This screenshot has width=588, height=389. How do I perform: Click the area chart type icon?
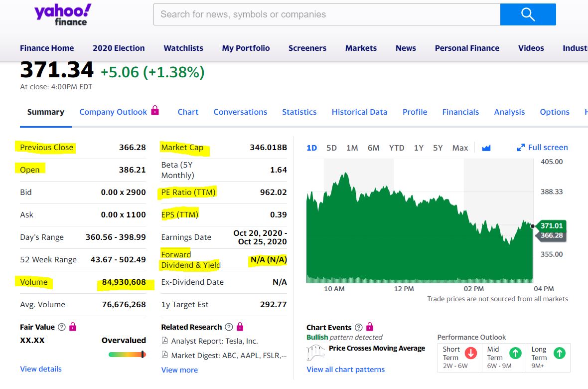click(x=486, y=148)
